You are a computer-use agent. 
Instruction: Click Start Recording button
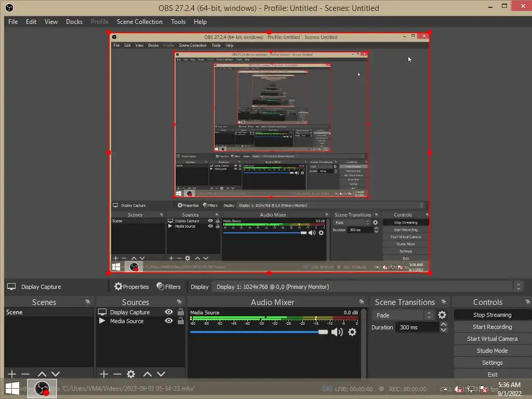point(493,327)
